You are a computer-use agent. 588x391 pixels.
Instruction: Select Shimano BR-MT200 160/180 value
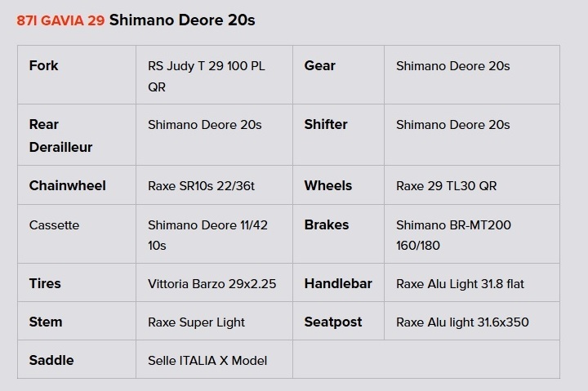point(453,235)
